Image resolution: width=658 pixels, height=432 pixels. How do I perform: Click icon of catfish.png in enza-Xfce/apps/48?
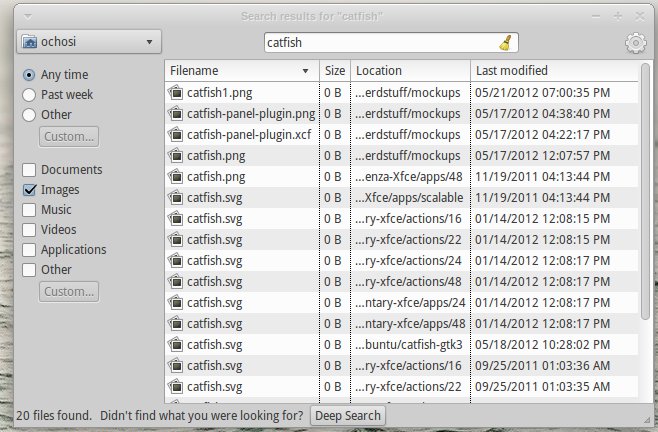(x=176, y=176)
